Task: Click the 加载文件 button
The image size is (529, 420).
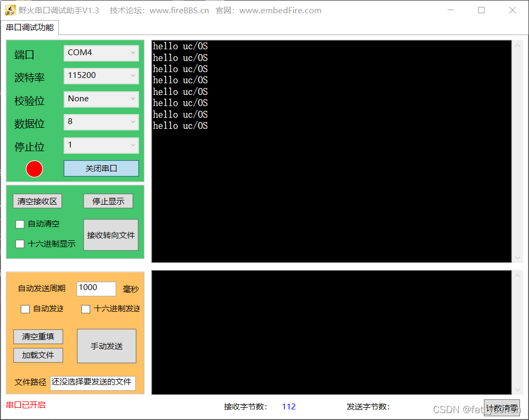Action: click(x=38, y=355)
